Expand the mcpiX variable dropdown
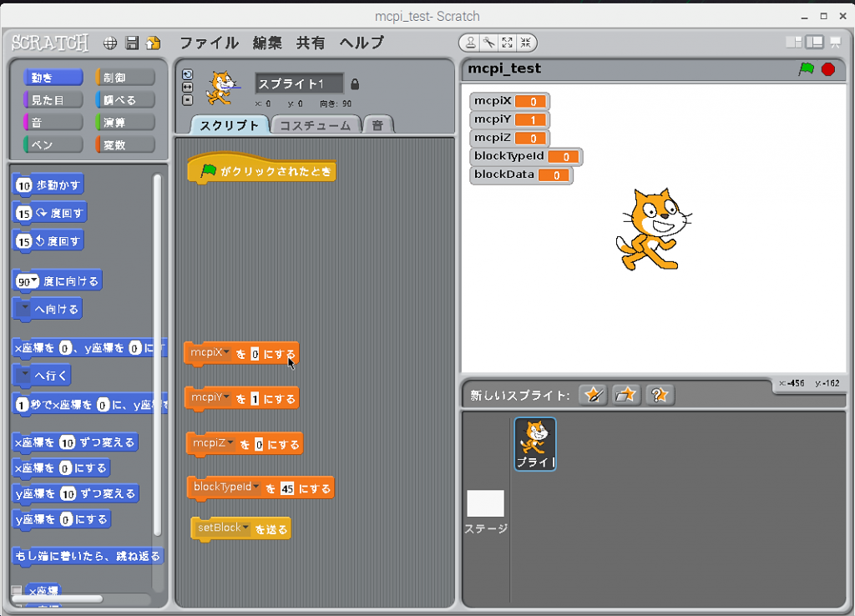 [226, 352]
